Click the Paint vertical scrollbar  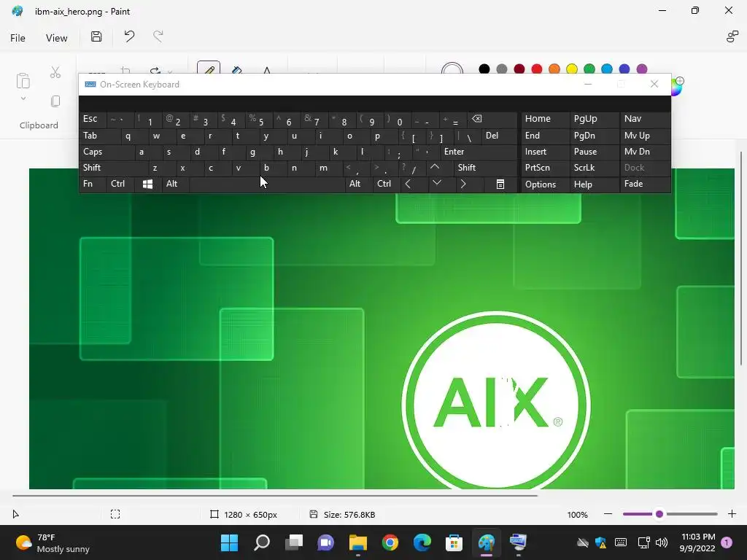[x=741, y=258]
